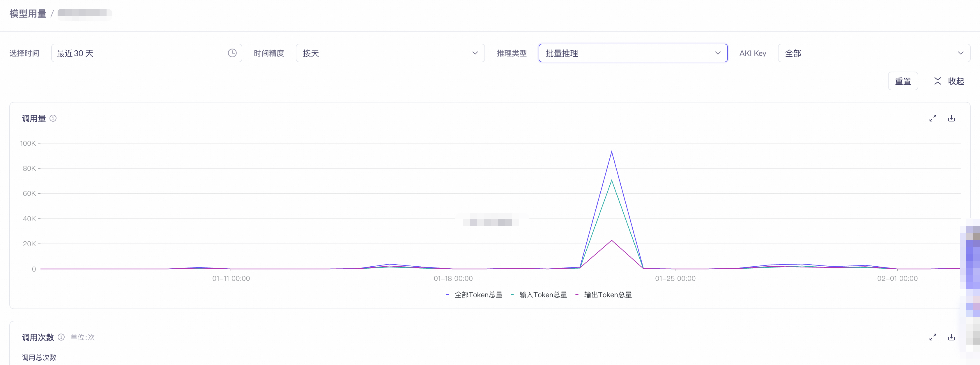The image size is (980, 365).
Task: Click info icon next to 调用次数
Action: (x=61, y=337)
